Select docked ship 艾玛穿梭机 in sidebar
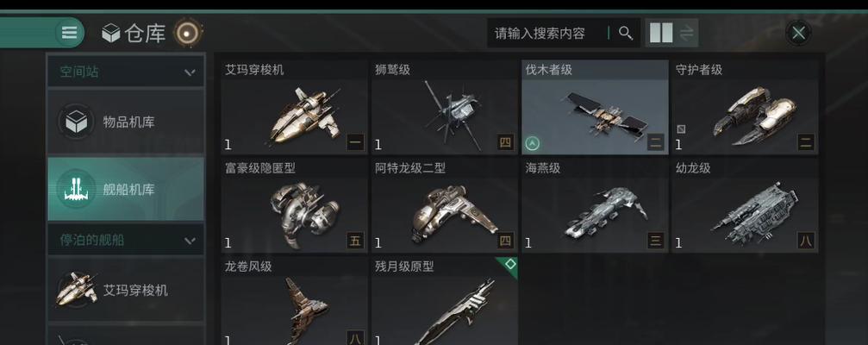This screenshot has height=345, width=868. 126,290
